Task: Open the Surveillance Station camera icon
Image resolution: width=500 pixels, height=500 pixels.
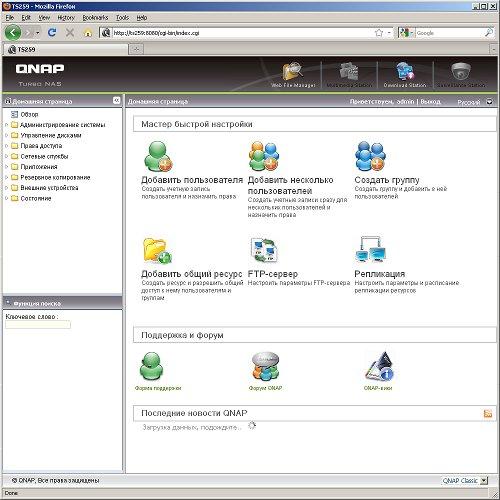Action: (461, 71)
